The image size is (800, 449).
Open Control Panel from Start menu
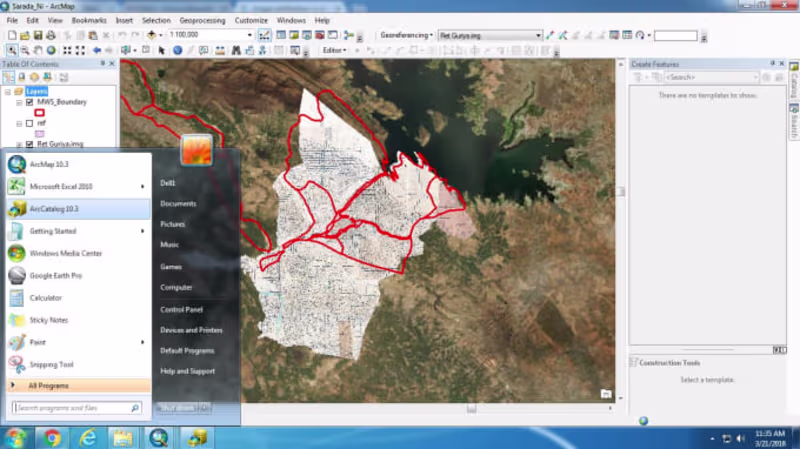point(181,309)
